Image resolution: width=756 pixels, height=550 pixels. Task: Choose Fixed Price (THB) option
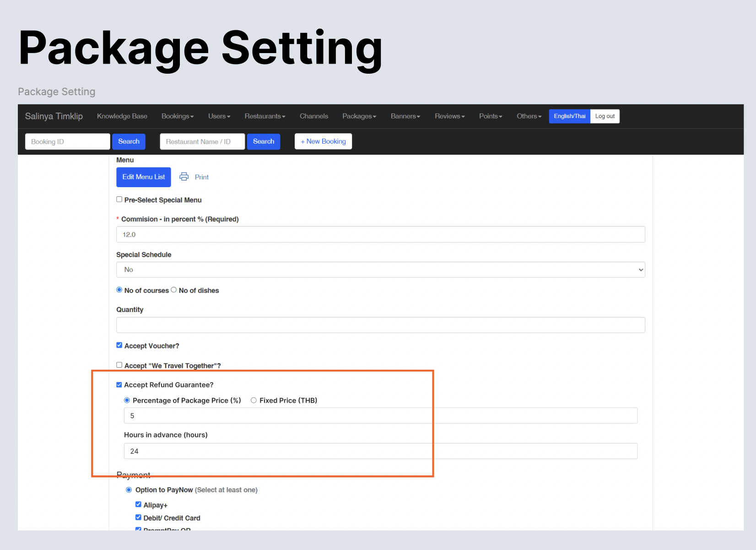click(x=254, y=400)
